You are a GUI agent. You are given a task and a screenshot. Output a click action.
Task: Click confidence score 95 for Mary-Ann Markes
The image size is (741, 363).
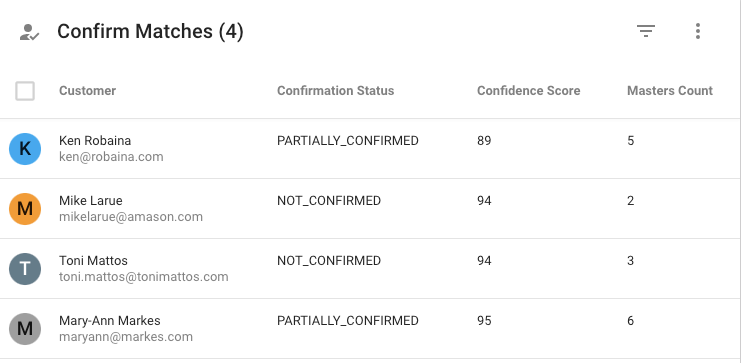(484, 321)
